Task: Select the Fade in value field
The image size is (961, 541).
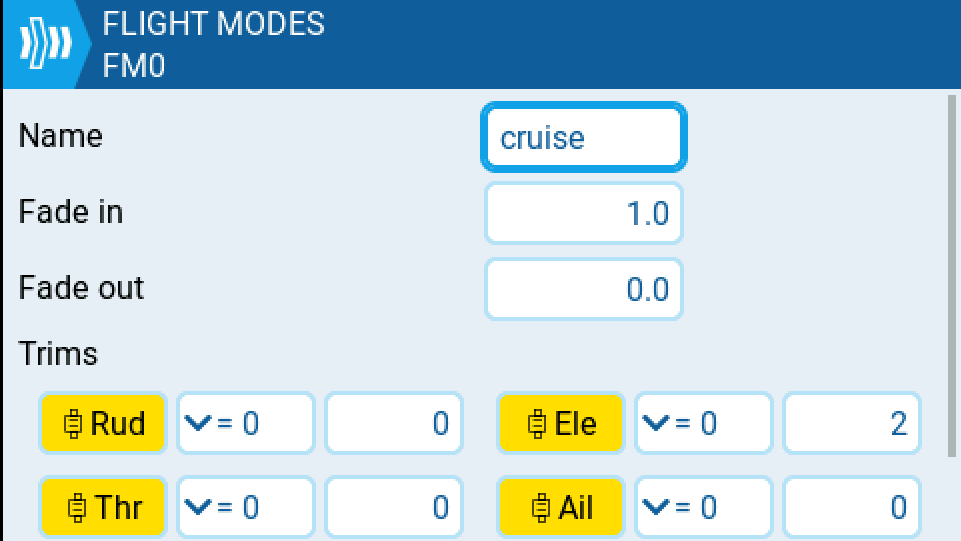Action: point(584,213)
